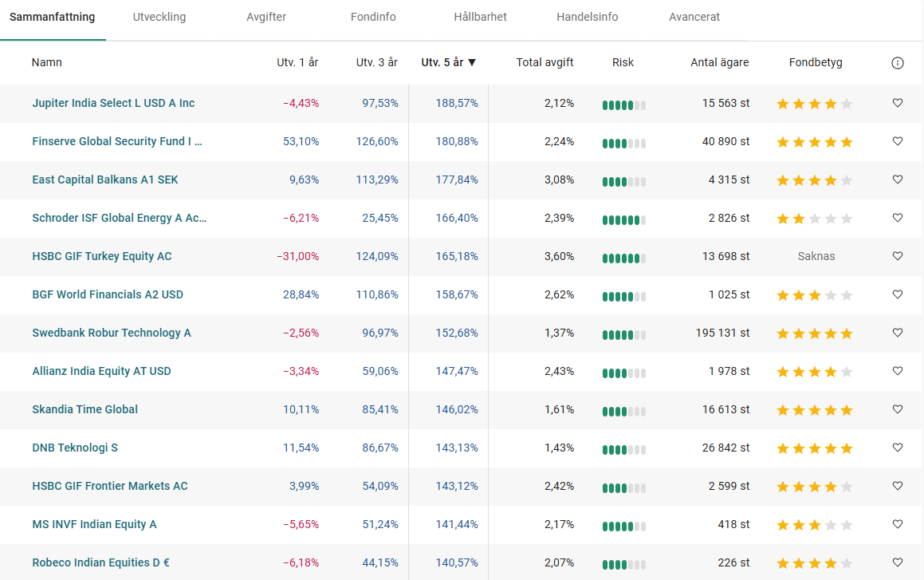Image resolution: width=924 pixels, height=580 pixels.
Task: Click risk indicator for Robeco Indian Equities
Action: click(624, 565)
